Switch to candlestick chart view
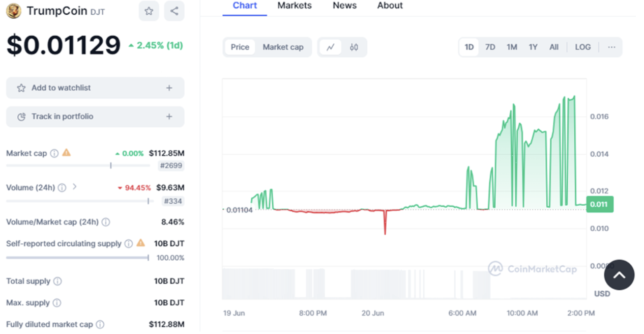Viewport: 644px width, 334px height. coord(354,47)
